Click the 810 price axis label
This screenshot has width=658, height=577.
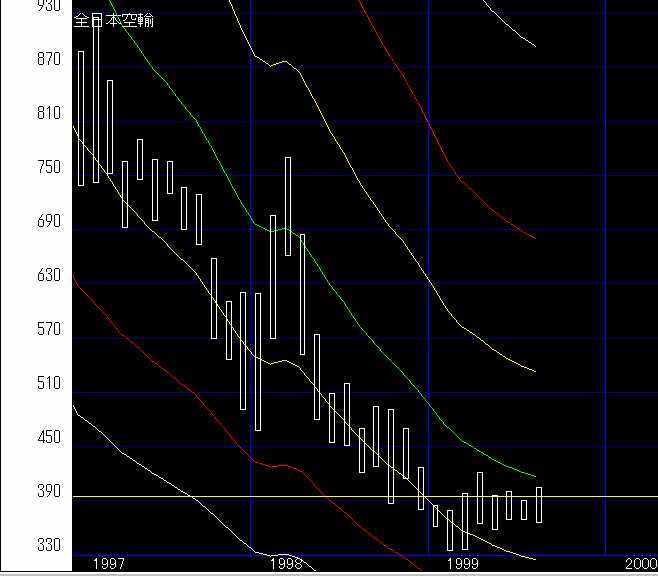47,114
